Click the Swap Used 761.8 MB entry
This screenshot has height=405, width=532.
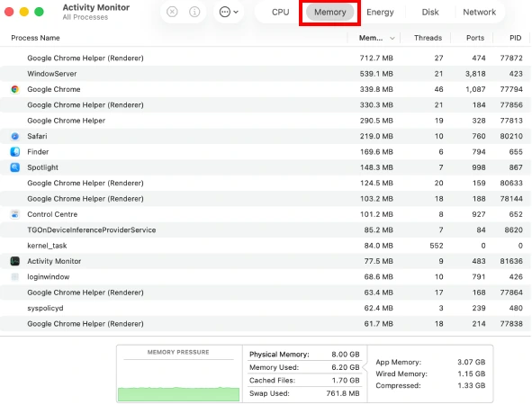point(304,393)
